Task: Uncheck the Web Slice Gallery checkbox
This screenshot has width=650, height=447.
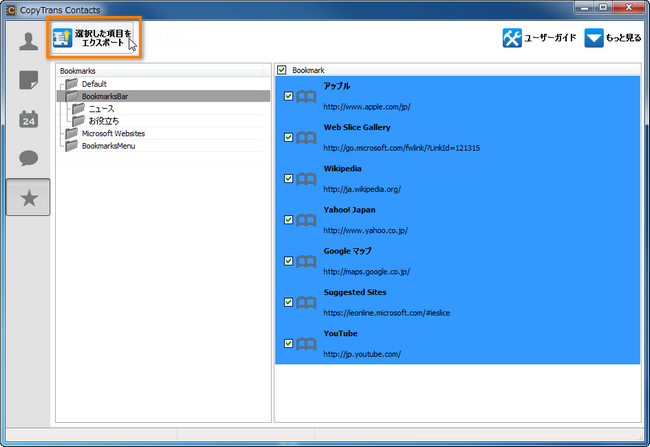Action: (x=289, y=137)
